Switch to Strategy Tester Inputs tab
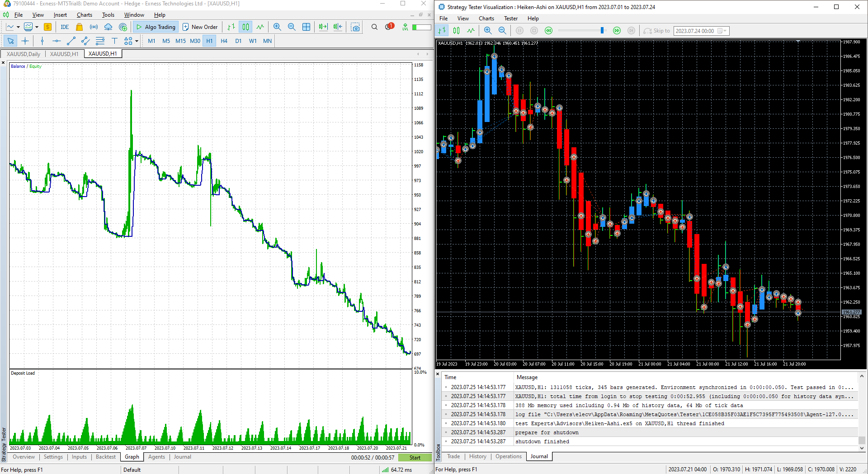Screen dimensions: 868x474 coord(79,457)
